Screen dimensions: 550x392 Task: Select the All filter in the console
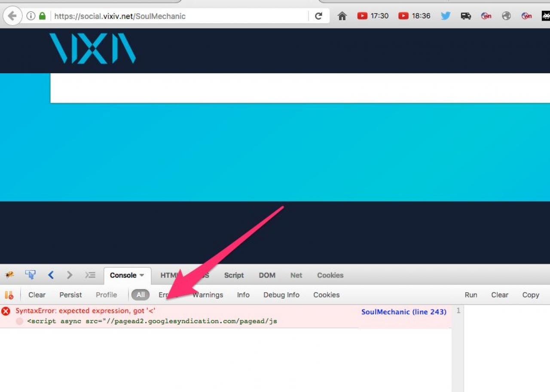[x=141, y=295]
